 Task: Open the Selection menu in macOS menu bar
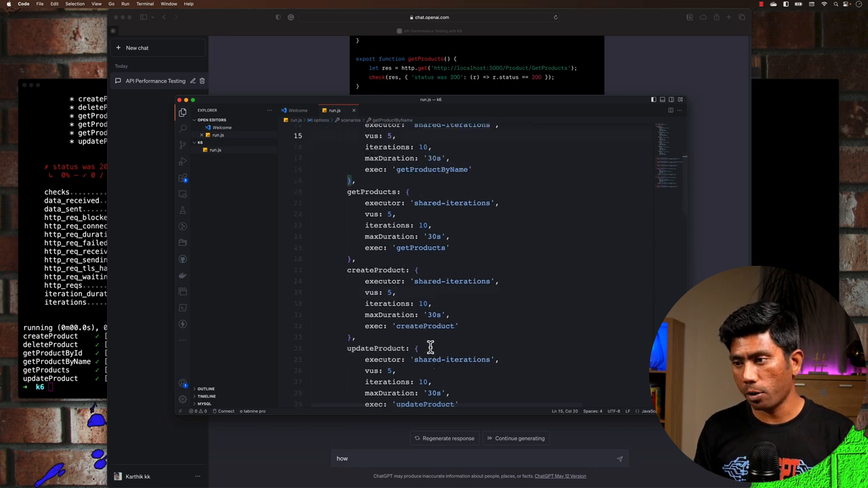click(x=75, y=4)
